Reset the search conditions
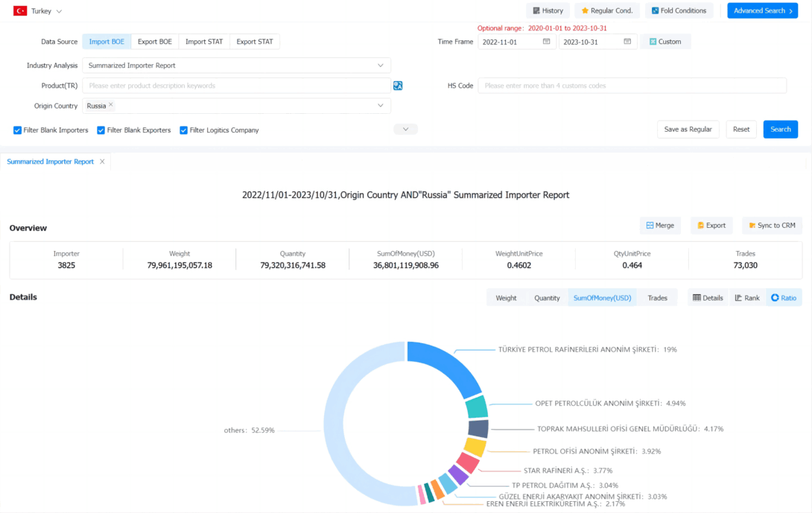812x513 pixels. pyautogui.click(x=741, y=130)
